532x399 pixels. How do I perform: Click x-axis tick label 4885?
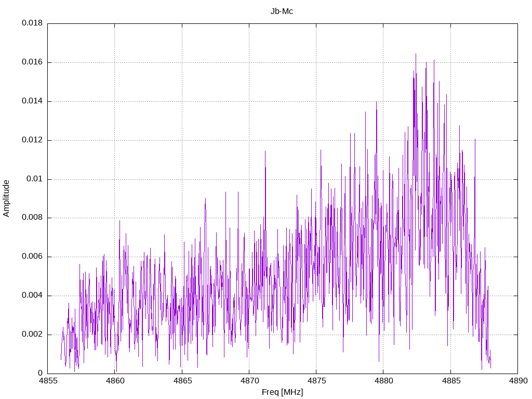pyautogui.click(x=451, y=381)
